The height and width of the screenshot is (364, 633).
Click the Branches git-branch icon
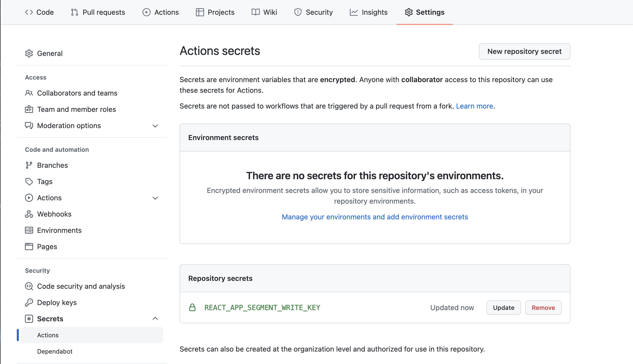pyautogui.click(x=29, y=165)
